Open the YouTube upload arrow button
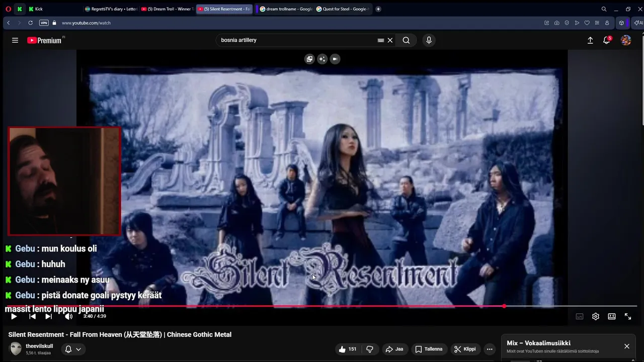Screen dimensions: 644x362 (590, 40)
